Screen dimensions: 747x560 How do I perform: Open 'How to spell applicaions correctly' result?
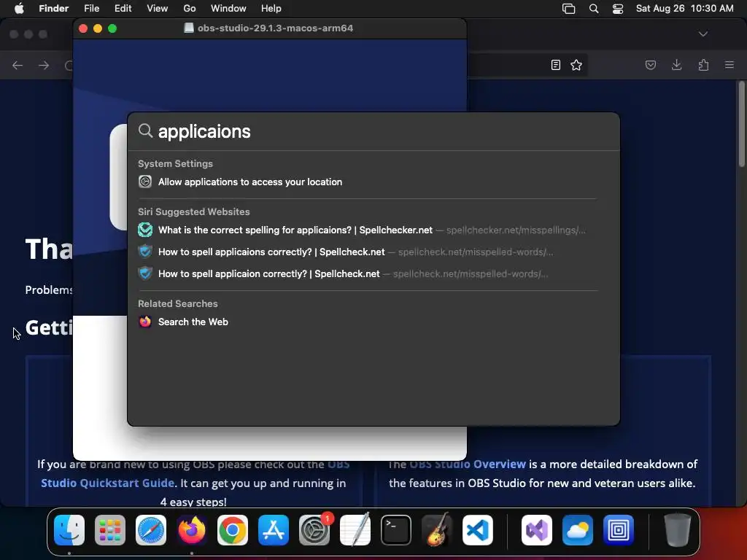tap(367, 252)
